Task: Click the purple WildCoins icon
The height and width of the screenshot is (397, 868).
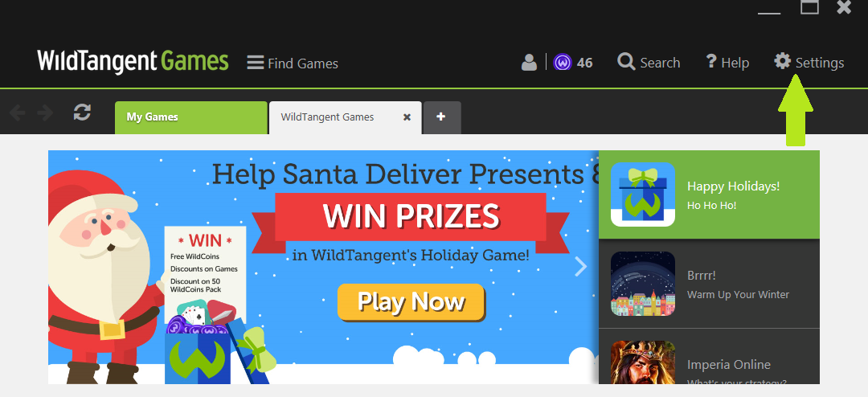Action: pyautogui.click(x=562, y=62)
